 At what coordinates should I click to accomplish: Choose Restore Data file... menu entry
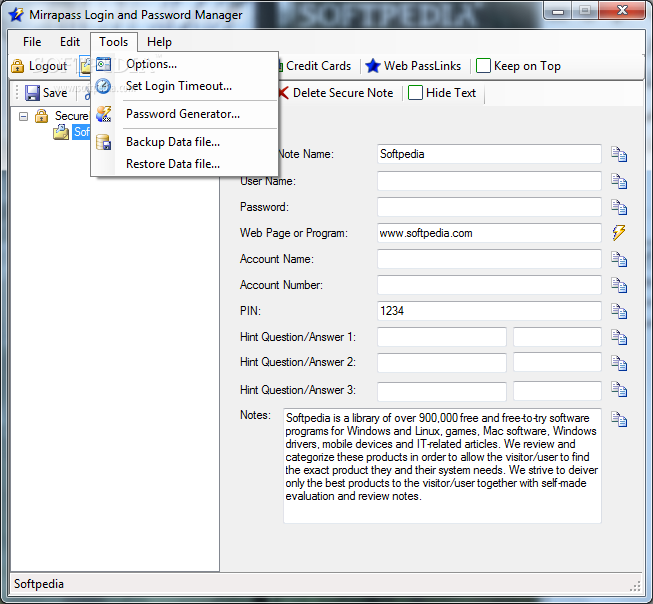[x=184, y=164]
